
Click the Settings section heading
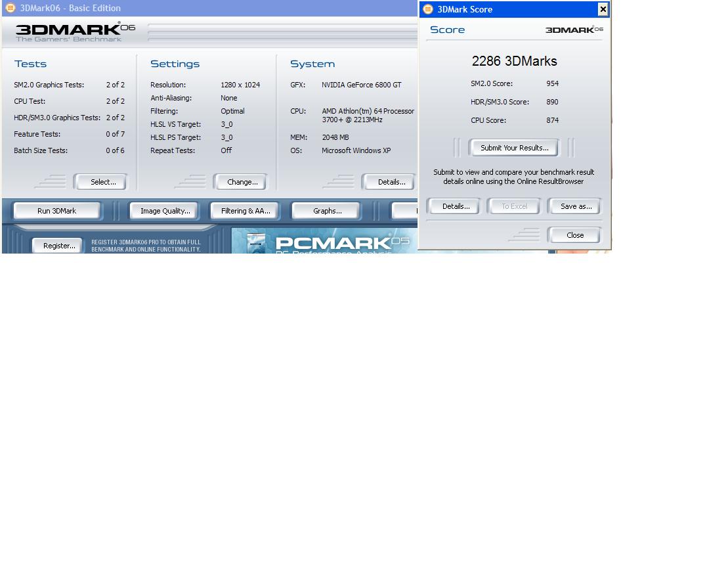click(175, 64)
